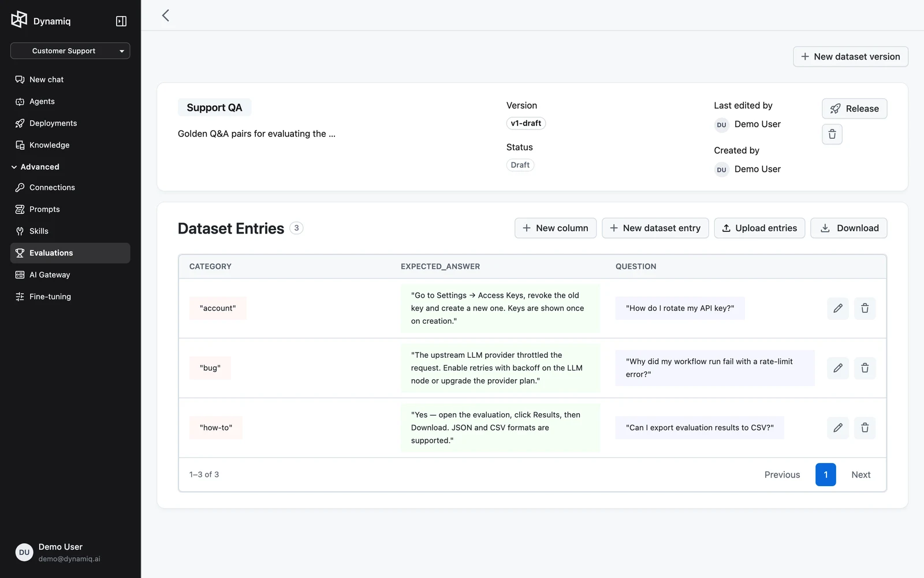Create a New dataset version
Viewport: 924px width, 578px height.
[851, 57]
